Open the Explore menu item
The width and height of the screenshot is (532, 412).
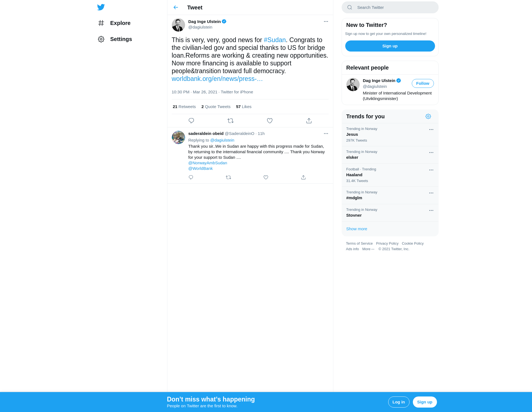point(114,23)
